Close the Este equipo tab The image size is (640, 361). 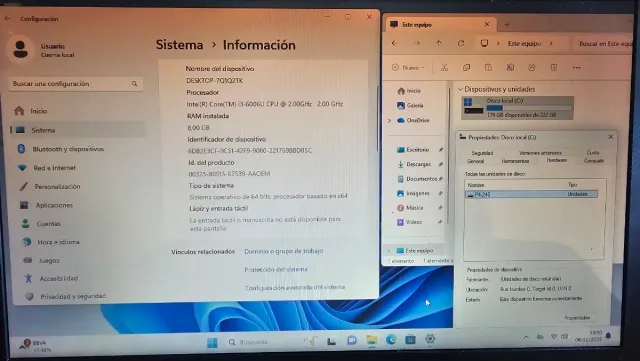tap(487, 25)
